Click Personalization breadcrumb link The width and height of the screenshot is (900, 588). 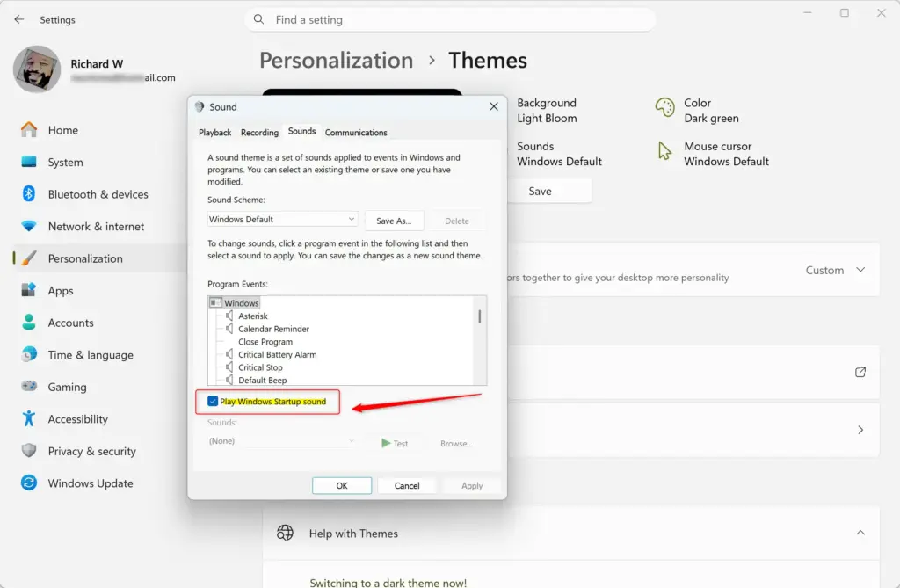click(x=337, y=61)
